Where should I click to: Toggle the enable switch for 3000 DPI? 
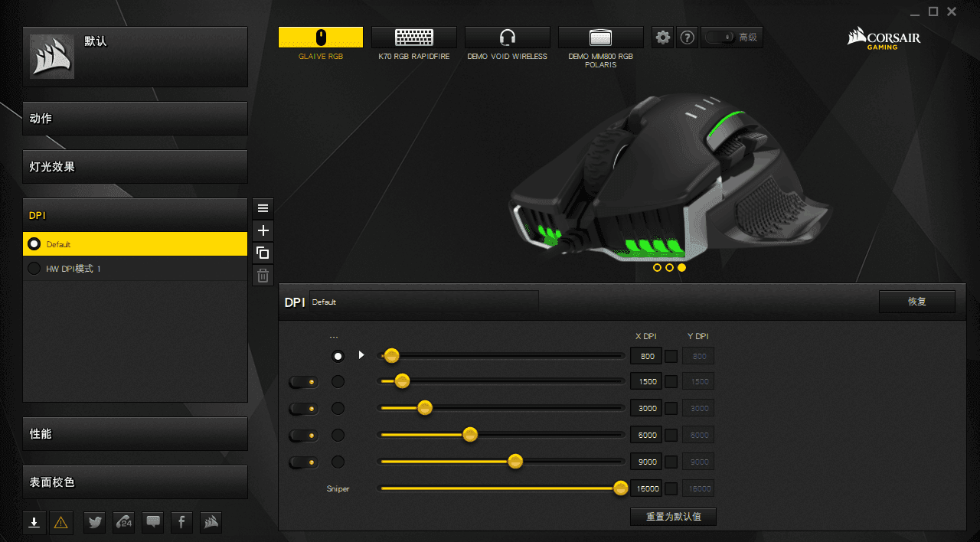point(304,408)
